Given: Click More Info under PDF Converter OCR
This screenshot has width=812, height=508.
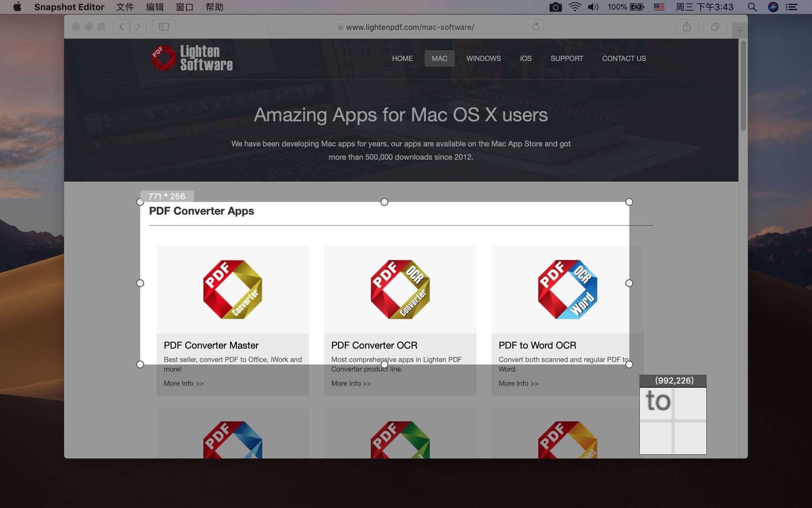Looking at the screenshot, I should [351, 383].
